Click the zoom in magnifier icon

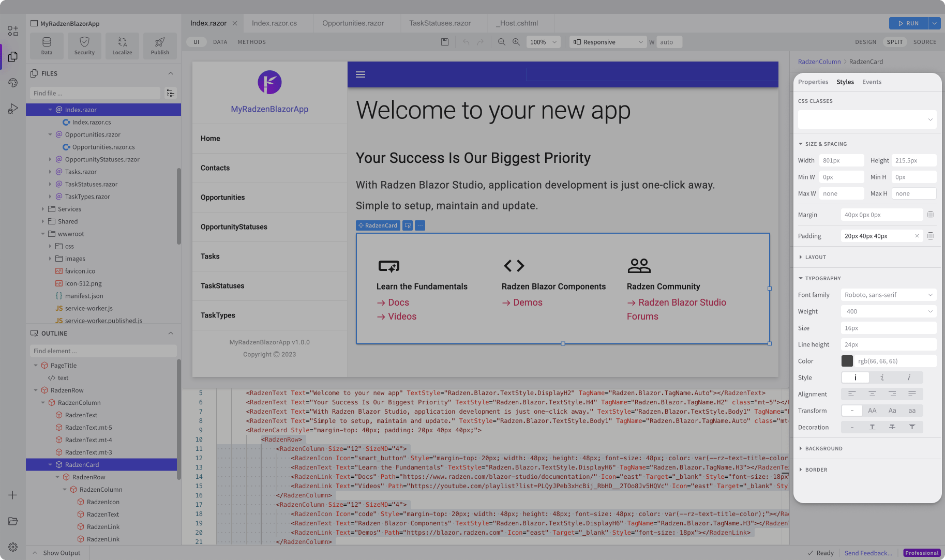coord(516,42)
